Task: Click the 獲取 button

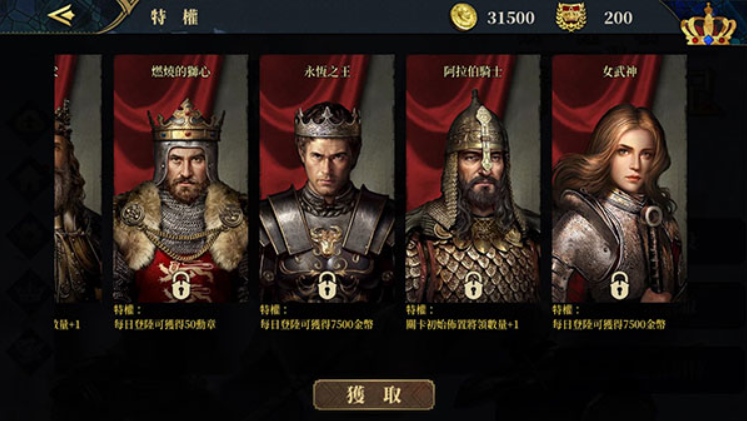Action: pos(374,395)
